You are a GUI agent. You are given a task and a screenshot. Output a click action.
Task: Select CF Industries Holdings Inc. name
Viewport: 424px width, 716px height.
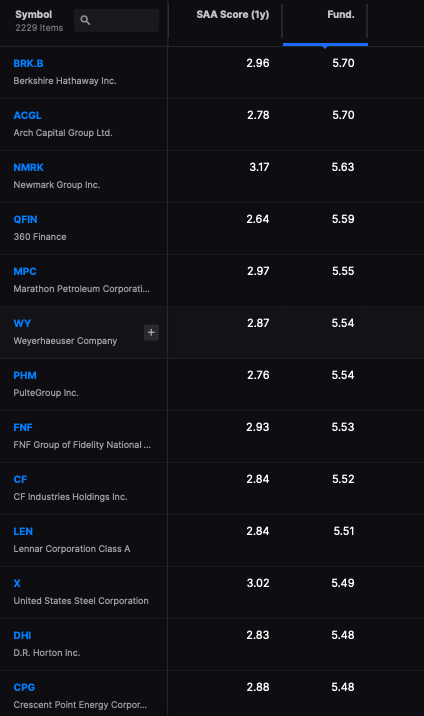(x=70, y=497)
